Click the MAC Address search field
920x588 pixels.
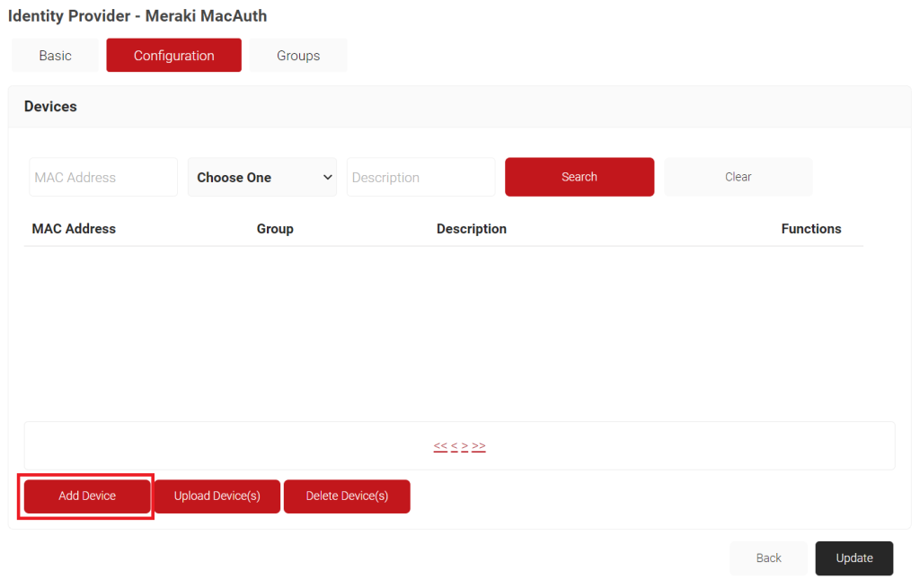pyautogui.click(x=102, y=177)
